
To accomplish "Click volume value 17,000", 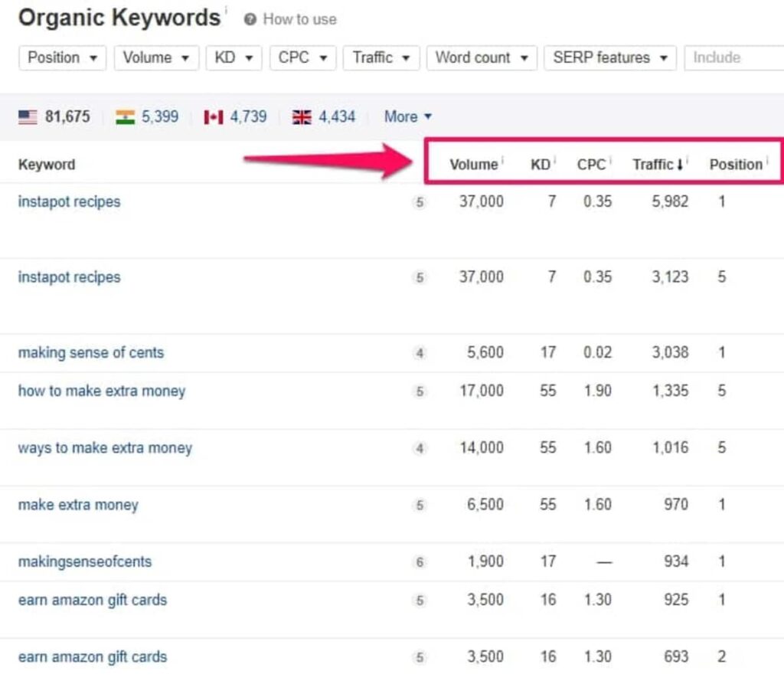I will tap(482, 391).
